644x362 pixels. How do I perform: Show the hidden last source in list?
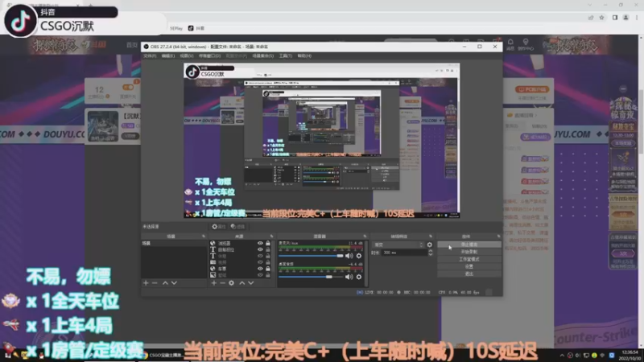point(260,275)
